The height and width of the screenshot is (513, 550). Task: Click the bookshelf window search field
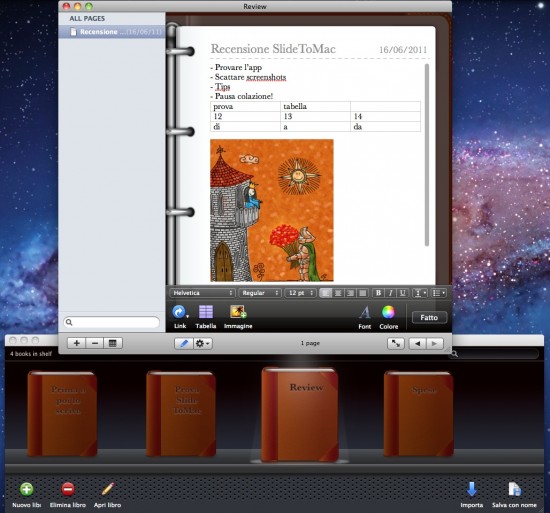[x=495, y=354]
